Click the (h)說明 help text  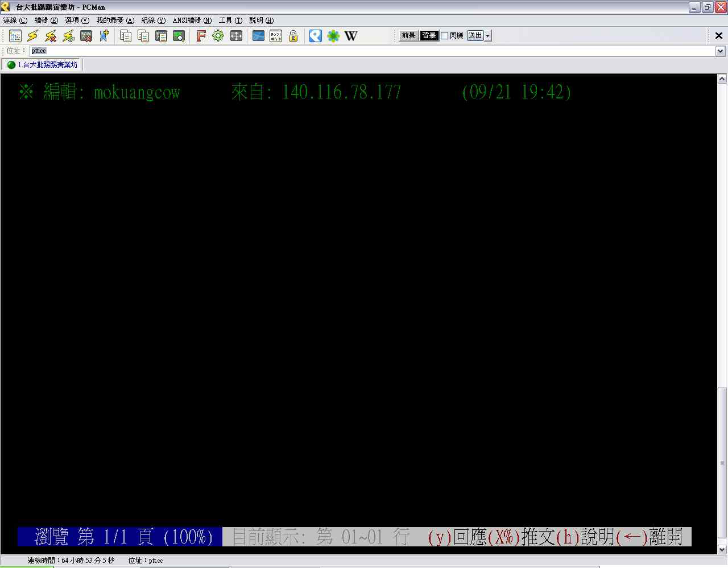coord(585,537)
